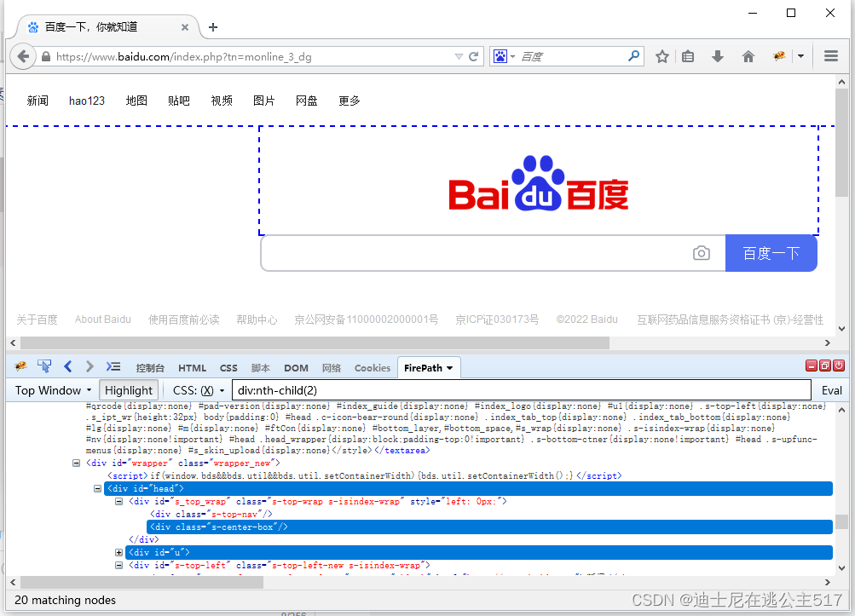Open the 贴吧 link

179,101
